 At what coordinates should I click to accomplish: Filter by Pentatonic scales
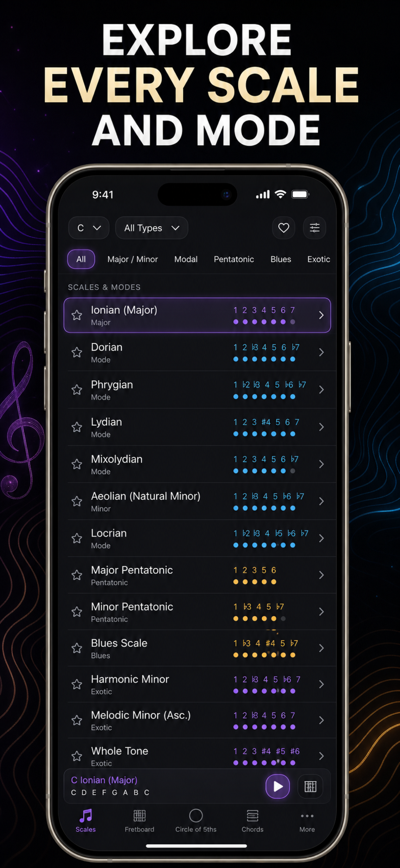pyautogui.click(x=234, y=259)
